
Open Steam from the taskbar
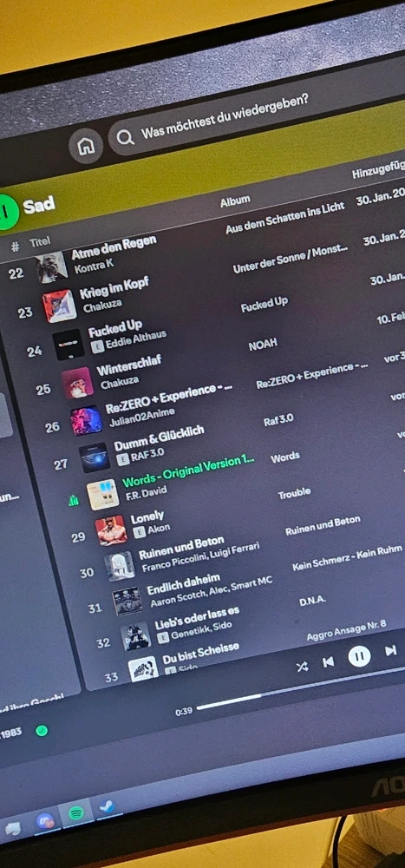point(106,806)
